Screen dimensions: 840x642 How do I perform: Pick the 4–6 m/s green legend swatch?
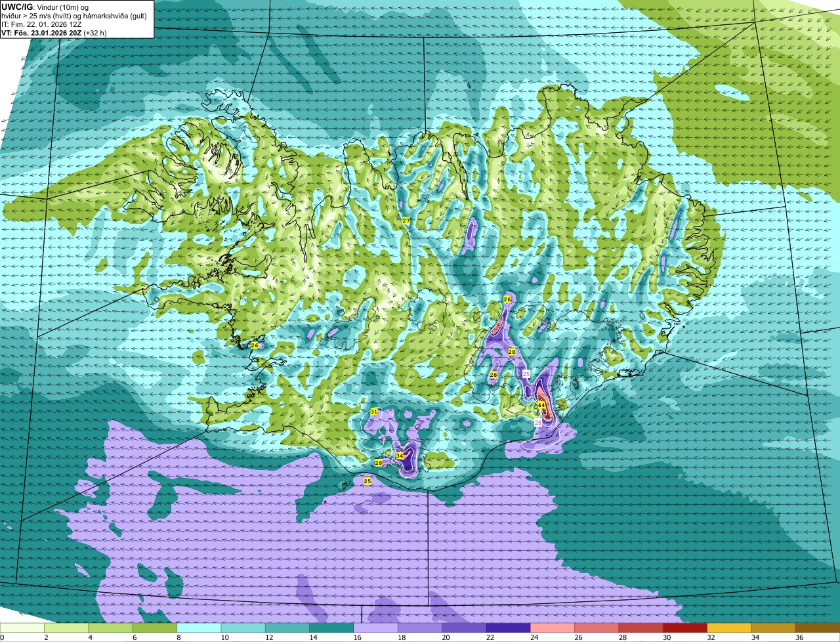point(111,628)
